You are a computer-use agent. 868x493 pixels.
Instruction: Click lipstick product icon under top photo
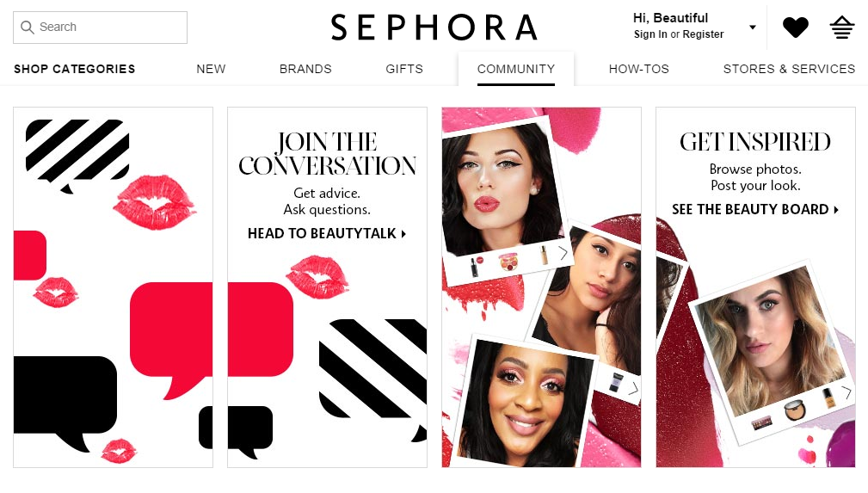(477, 266)
